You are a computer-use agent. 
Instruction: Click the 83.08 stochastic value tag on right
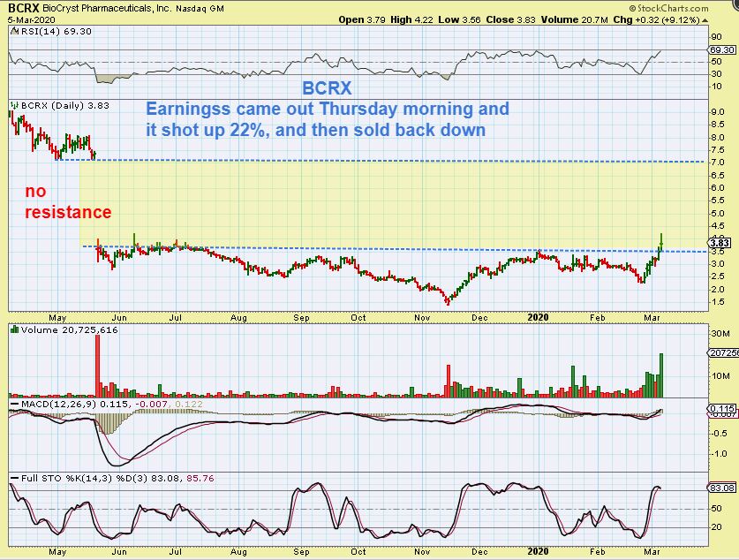click(721, 488)
